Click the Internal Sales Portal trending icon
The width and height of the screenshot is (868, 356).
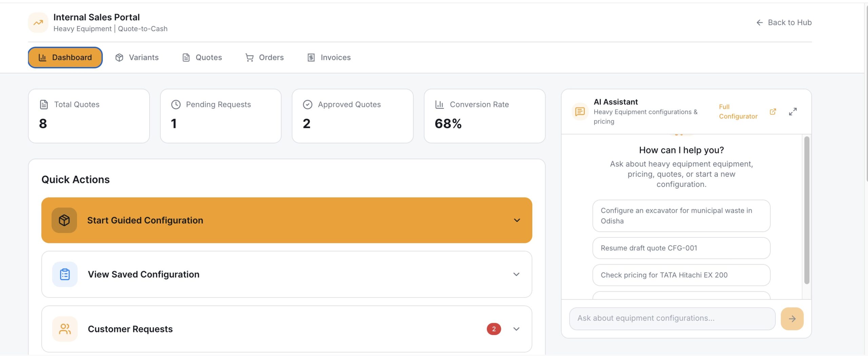point(38,22)
